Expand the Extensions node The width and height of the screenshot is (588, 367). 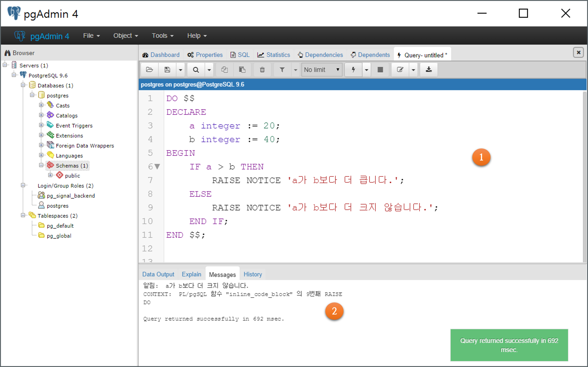tap(41, 135)
